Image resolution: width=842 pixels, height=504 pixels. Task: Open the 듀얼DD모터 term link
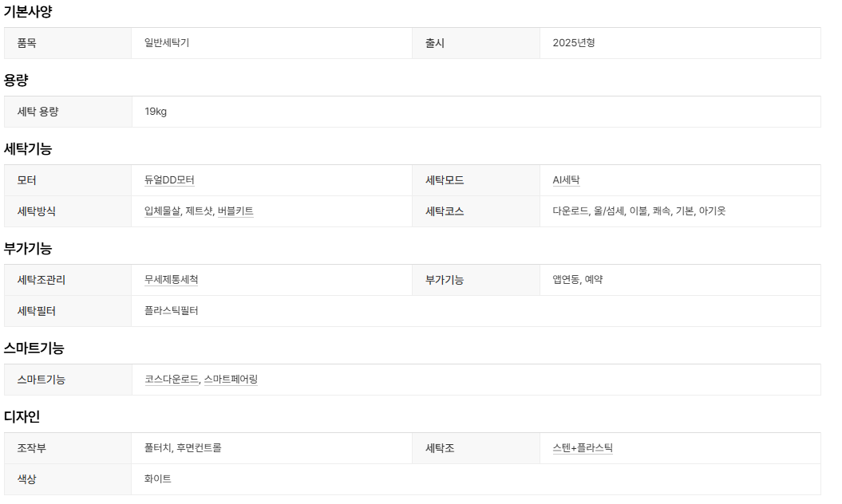pyautogui.click(x=169, y=180)
